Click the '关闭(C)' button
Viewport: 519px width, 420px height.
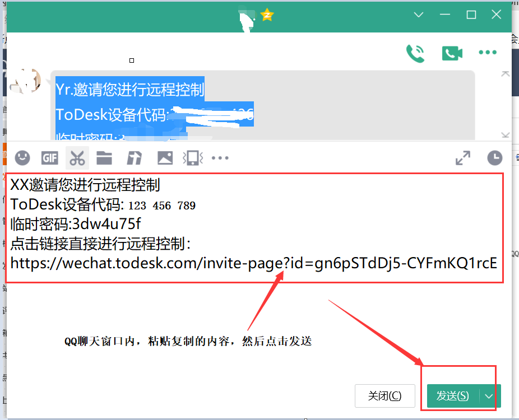[x=385, y=395]
